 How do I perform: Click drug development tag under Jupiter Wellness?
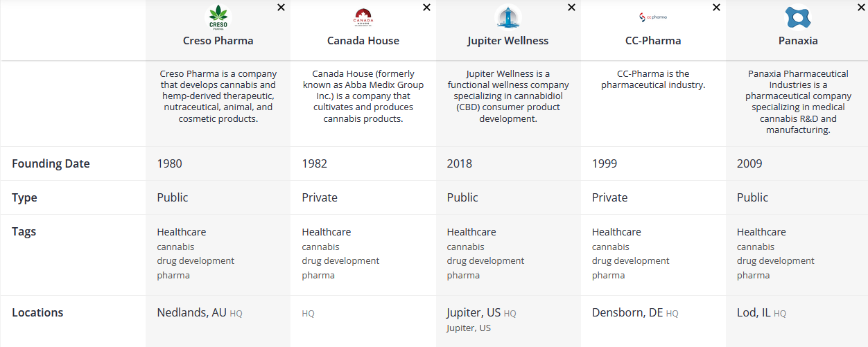coord(485,261)
